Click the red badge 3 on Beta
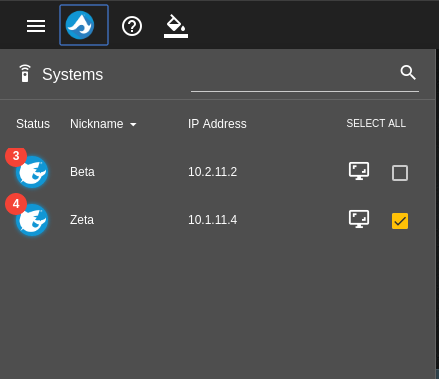Screen dimensions: 439x379 16,156
